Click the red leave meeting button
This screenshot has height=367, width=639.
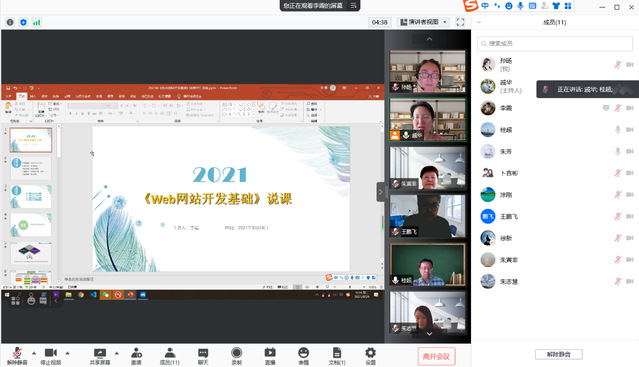coord(436,356)
